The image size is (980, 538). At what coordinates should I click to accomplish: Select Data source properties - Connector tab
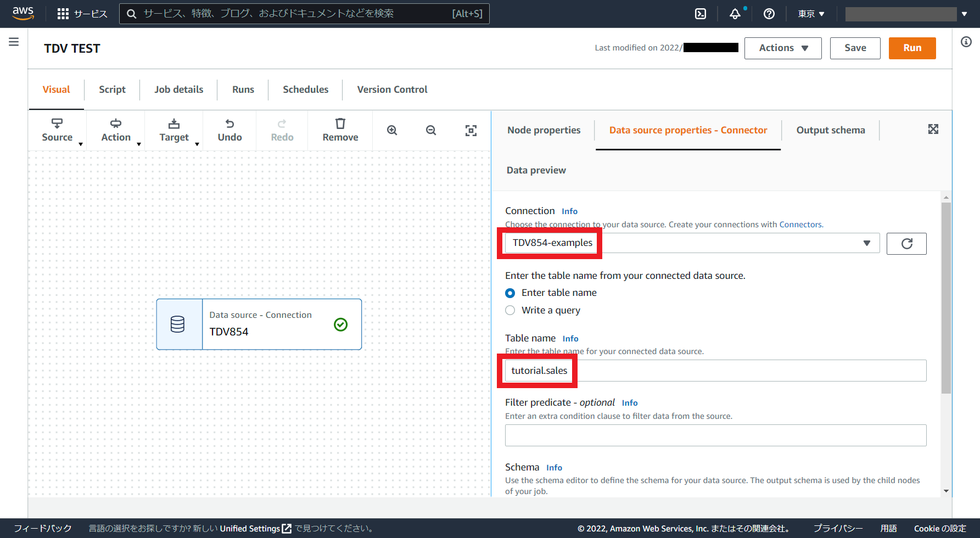click(x=688, y=130)
